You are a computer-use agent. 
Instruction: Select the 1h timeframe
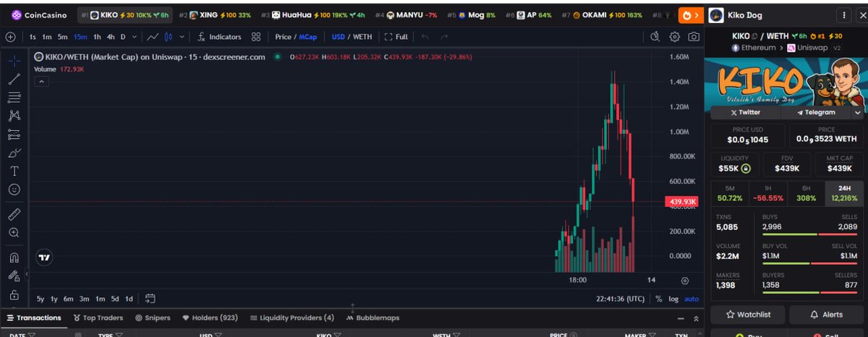pyautogui.click(x=97, y=37)
